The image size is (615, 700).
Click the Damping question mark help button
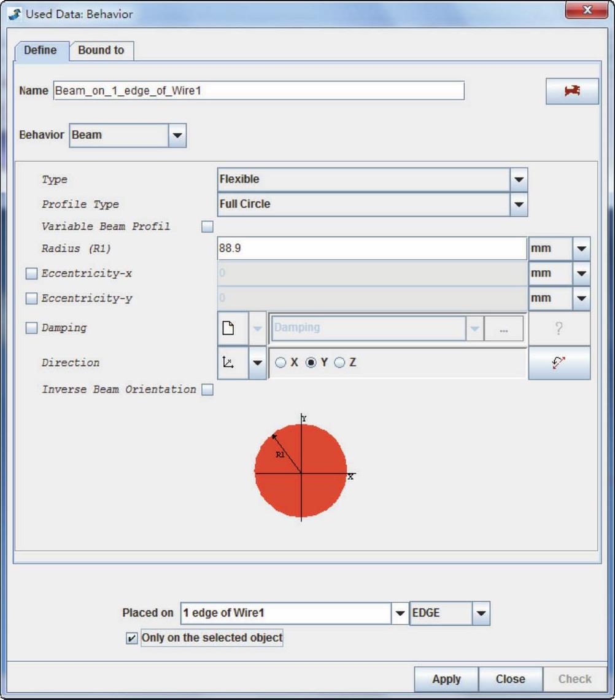tap(559, 328)
